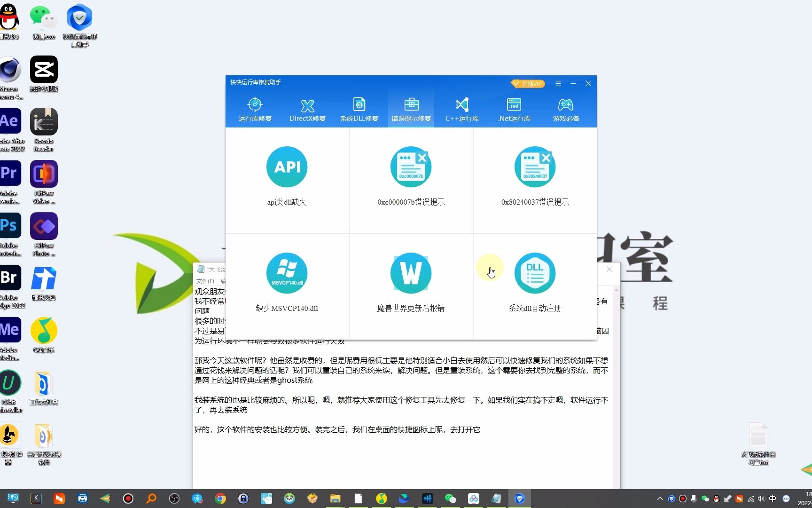The image size is (812, 508).
Task: Open the 0x80240037错误提示 repair icon
Action: tap(535, 167)
